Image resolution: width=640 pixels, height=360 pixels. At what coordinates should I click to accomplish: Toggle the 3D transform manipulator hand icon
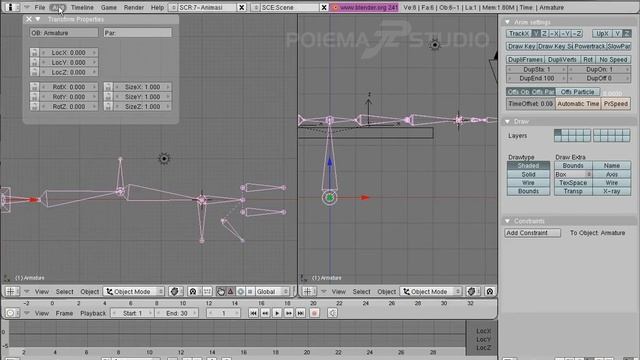(221, 291)
